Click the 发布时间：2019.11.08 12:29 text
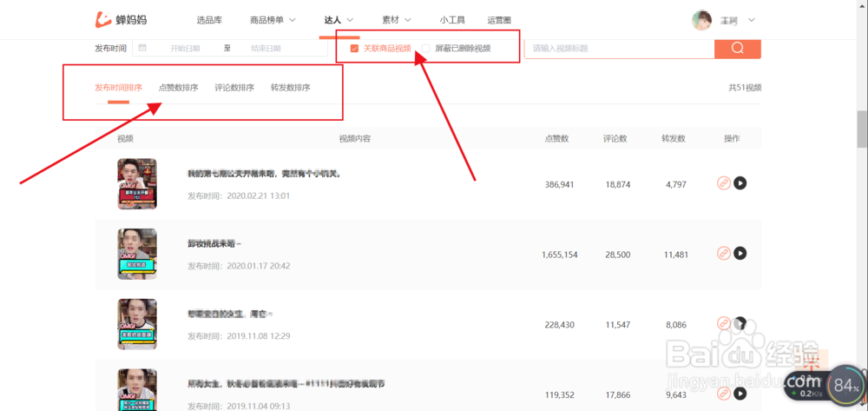 pos(240,335)
